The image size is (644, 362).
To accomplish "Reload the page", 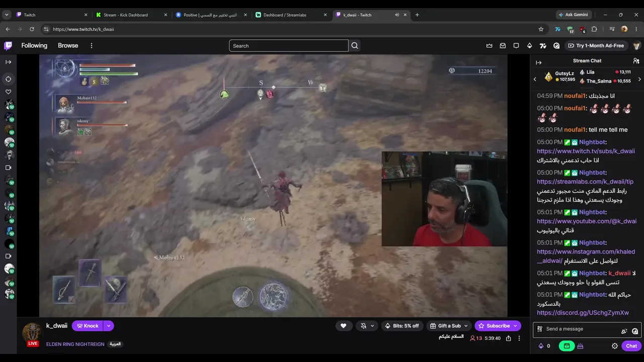I will tap(32, 29).
